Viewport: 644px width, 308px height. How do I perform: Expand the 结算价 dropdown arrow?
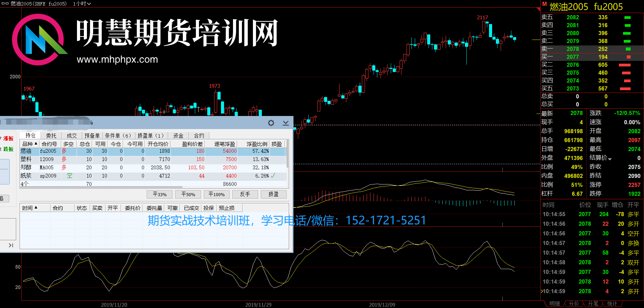pos(610,159)
